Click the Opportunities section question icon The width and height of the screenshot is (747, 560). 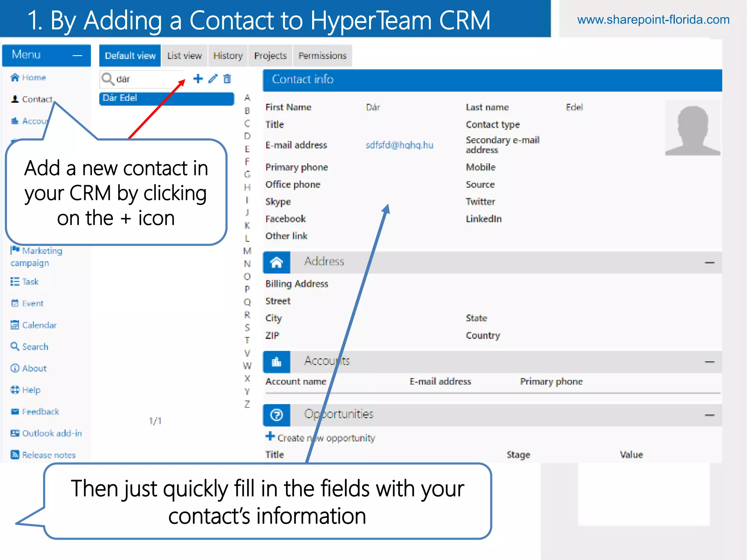(276, 415)
